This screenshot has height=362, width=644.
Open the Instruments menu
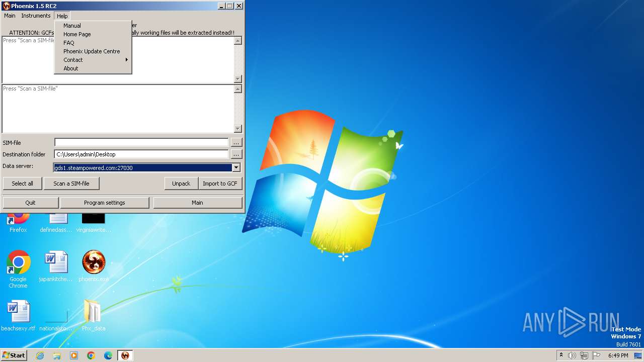pos(36,16)
